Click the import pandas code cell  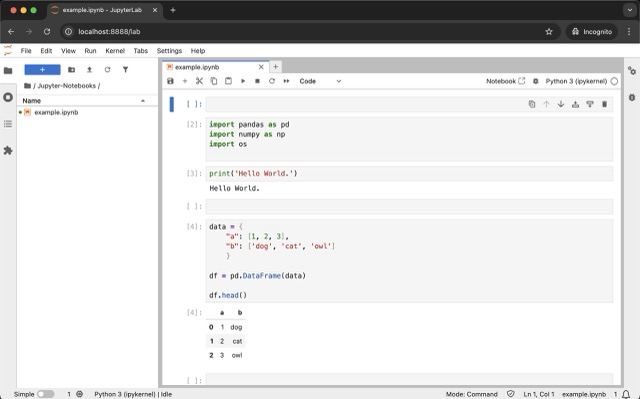[409, 139]
